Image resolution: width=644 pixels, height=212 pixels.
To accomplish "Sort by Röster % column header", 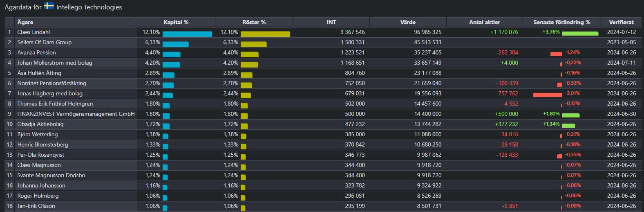I will tap(254, 22).
